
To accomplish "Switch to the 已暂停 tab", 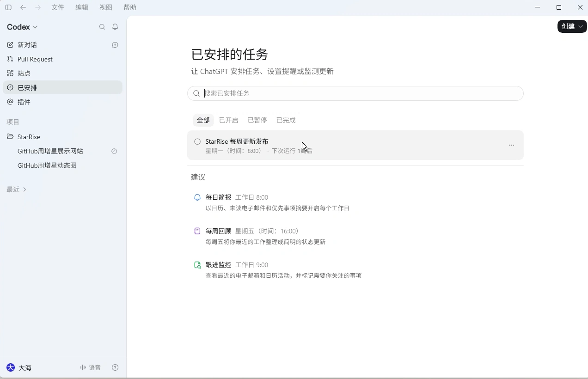I will tap(257, 120).
